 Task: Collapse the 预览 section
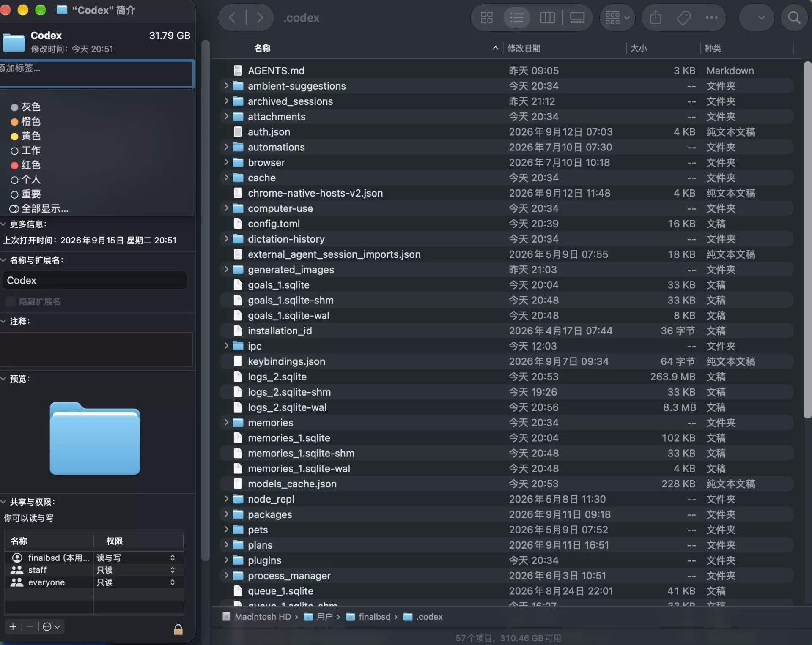pos(3,378)
